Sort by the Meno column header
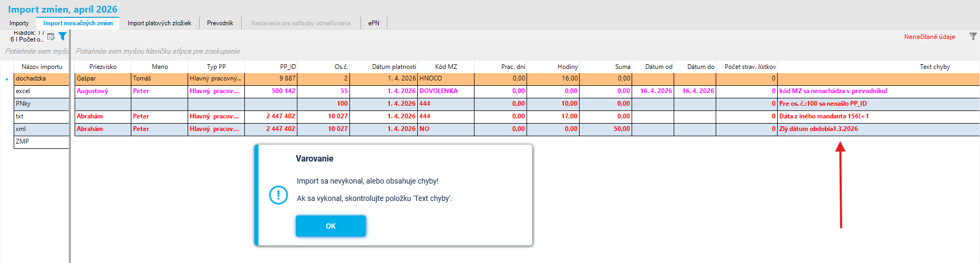This screenshot has height=263, width=980. coord(160,67)
